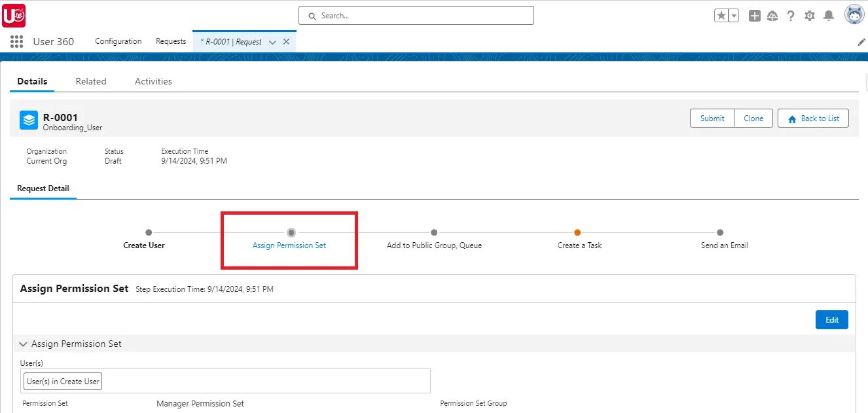This screenshot has height=413, width=868.
Task: View notifications with the bell icon
Action: [x=827, y=14]
